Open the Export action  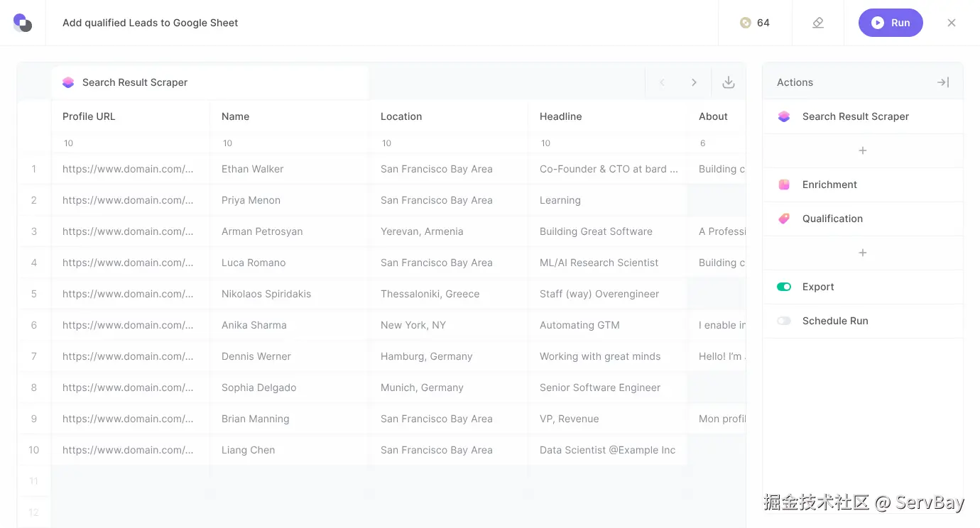(x=863, y=287)
